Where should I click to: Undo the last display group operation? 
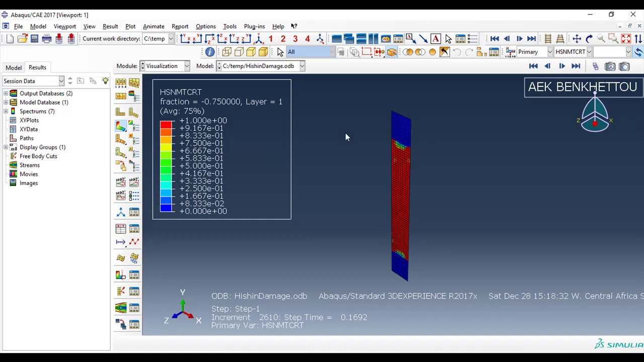[x=457, y=52]
